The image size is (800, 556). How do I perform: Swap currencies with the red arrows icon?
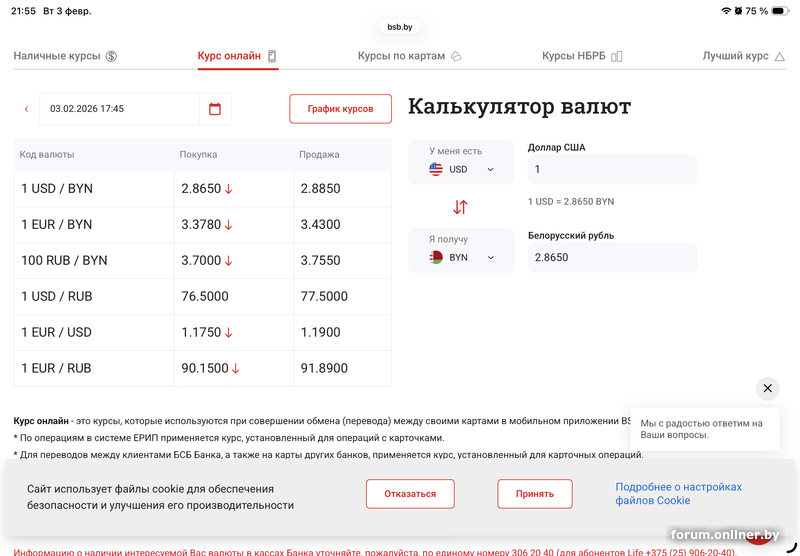(x=460, y=207)
